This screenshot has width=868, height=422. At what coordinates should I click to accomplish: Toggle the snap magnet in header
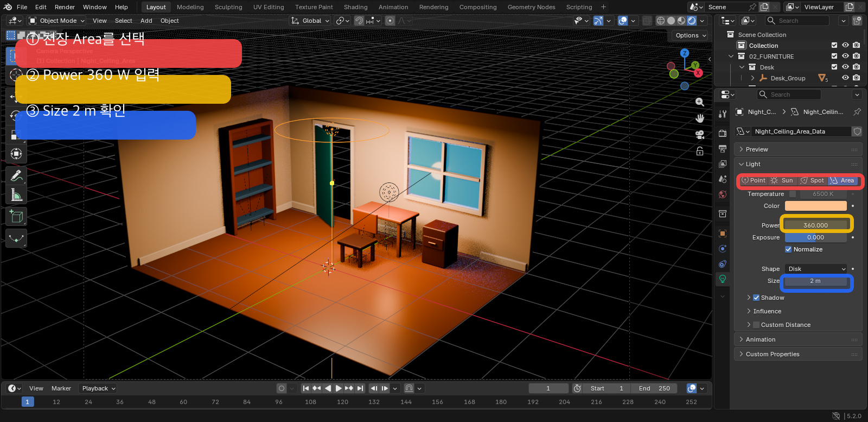359,21
